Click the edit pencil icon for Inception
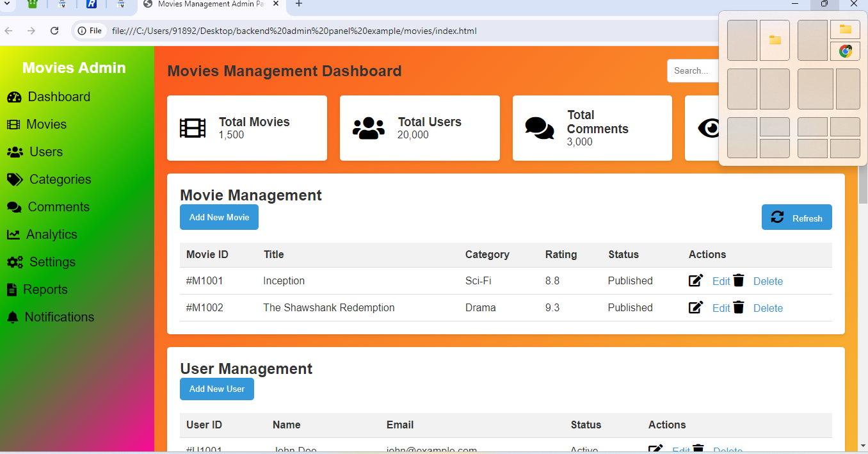The height and width of the screenshot is (454, 868). click(695, 280)
